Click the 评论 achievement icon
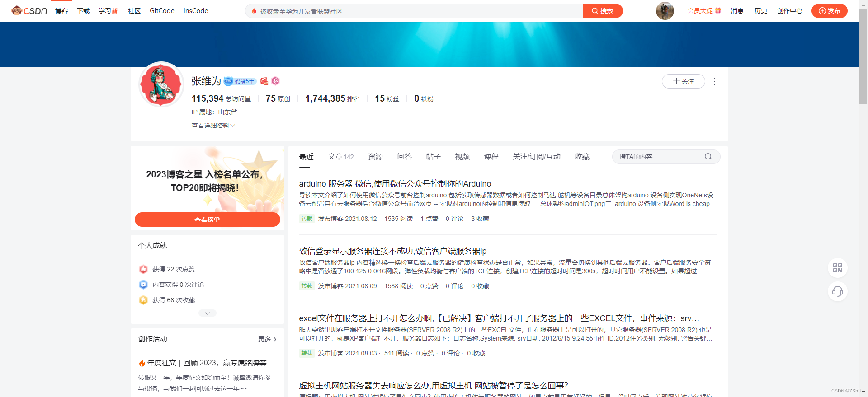 coord(143,285)
